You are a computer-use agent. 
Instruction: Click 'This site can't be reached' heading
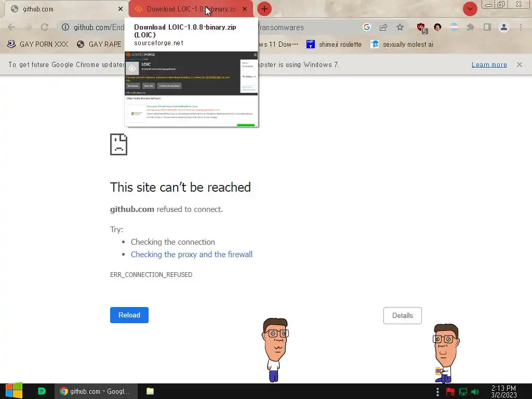[180, 187]
